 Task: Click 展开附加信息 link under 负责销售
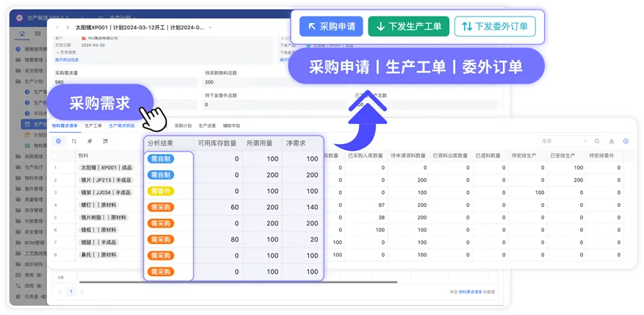point(66,60)
